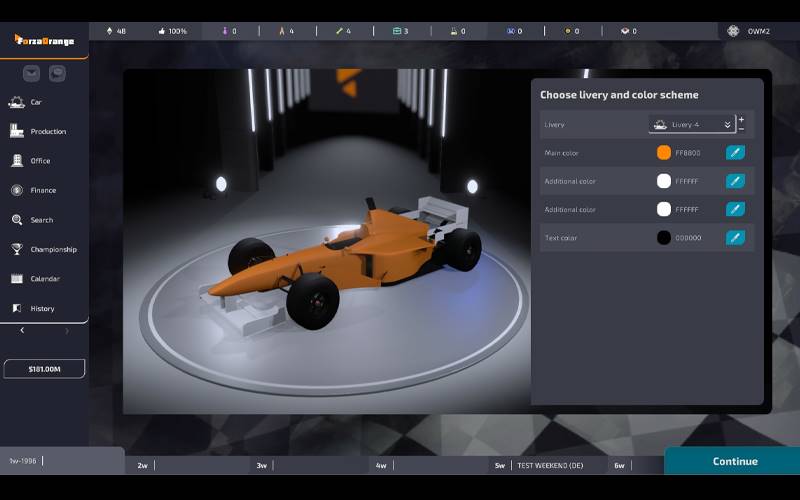Click the OWM2 league icon
The image size is (800, 500).
click(734, 31)
